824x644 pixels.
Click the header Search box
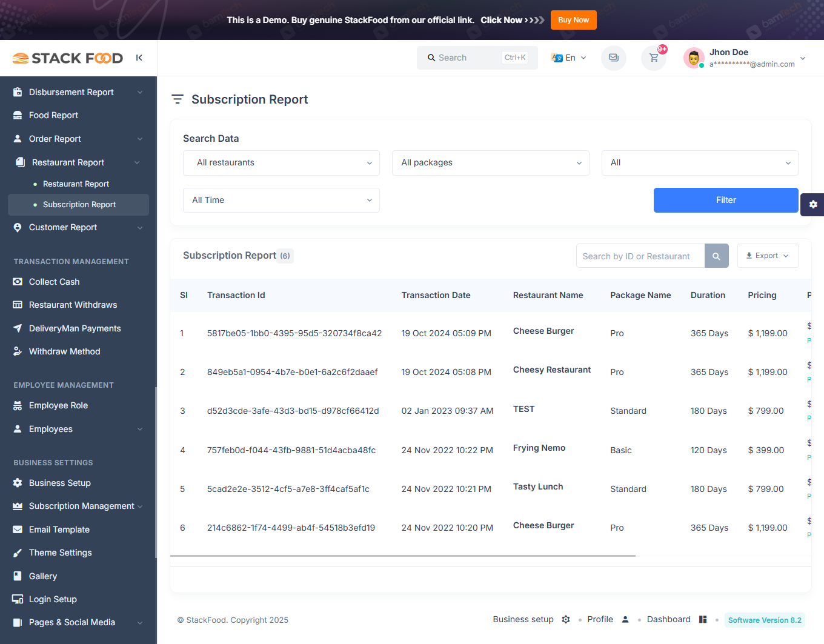tap(477, 58)
